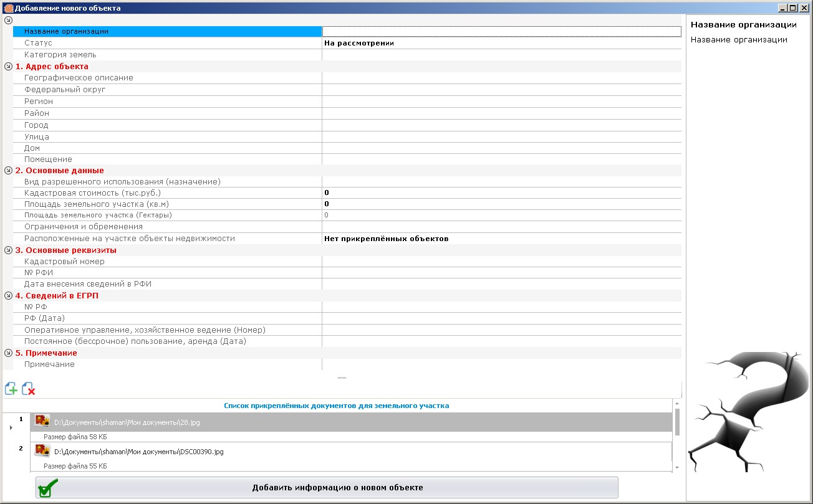Select the image icon of DSC00390.jpg
Viewport: 813px width, 504px height.
[42, 451]
